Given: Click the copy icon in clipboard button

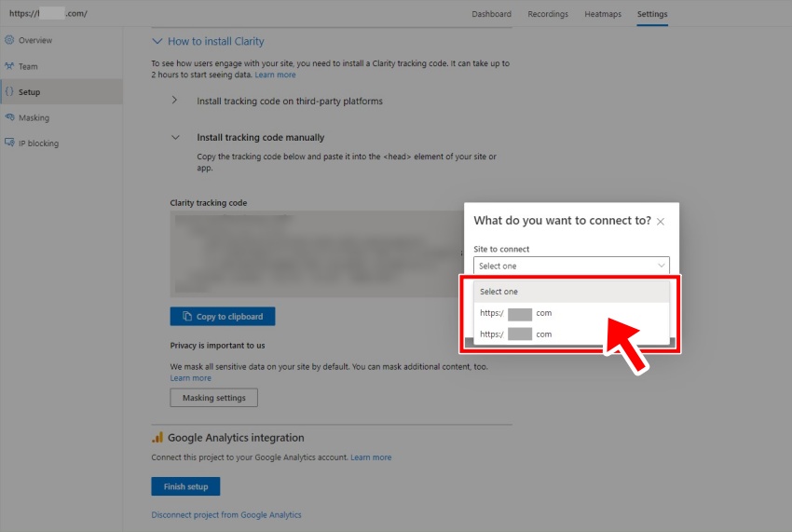Looking at the screenshot, I should [x=187, y=316].
